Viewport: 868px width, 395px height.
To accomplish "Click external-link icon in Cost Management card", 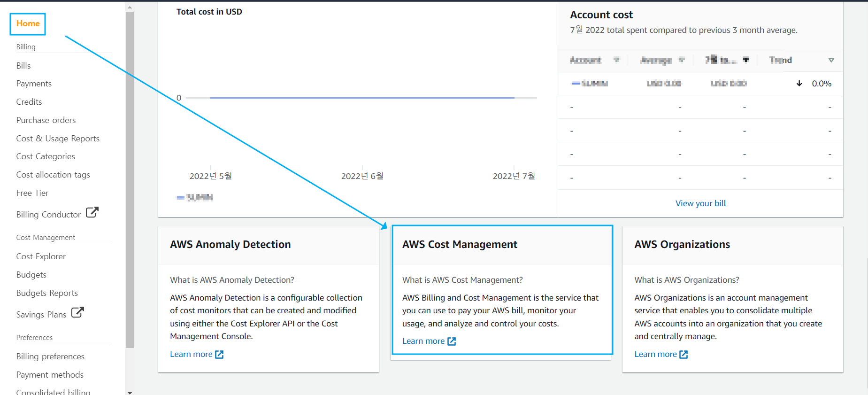I will (x=452, y=341).
